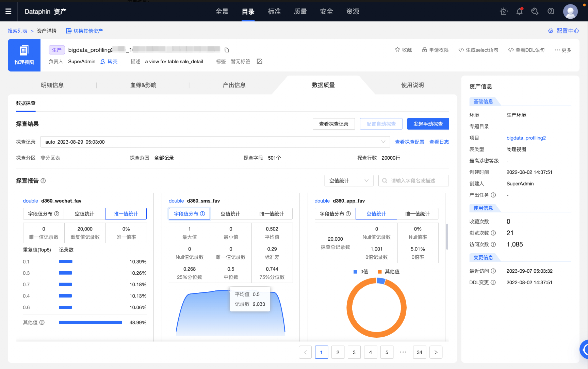Select the 物理视图 icon panel

pos(24,55)
